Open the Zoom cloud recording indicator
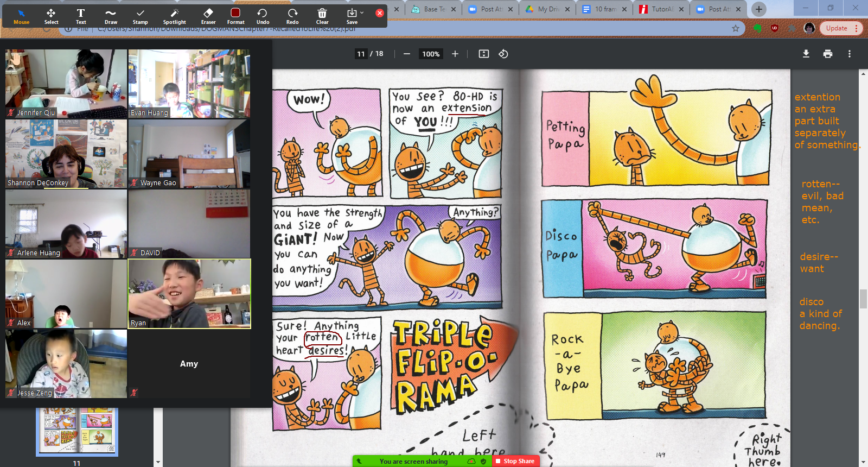868x467 pixels. click(x=471, y=461)
